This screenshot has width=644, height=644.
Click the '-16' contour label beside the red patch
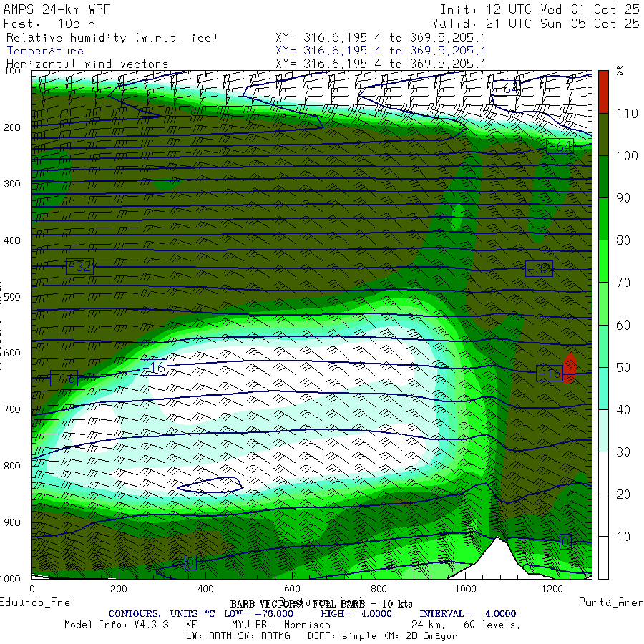pyautogui.click(x=550, y=373)
